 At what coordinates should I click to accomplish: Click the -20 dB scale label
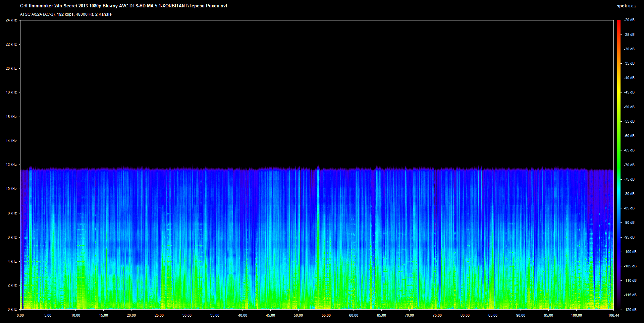point(629,20)
